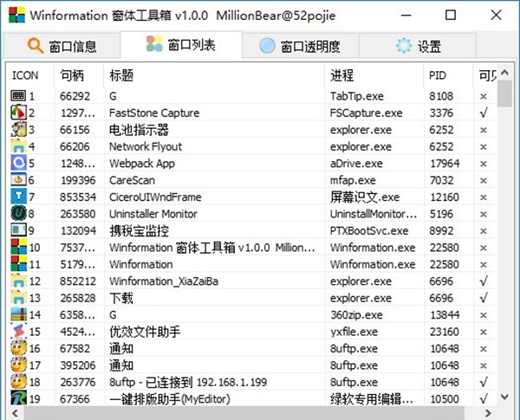Click the TabTip keyboard icon in row 1
This screenshot has height=420, width=520.
pos(18,96)
